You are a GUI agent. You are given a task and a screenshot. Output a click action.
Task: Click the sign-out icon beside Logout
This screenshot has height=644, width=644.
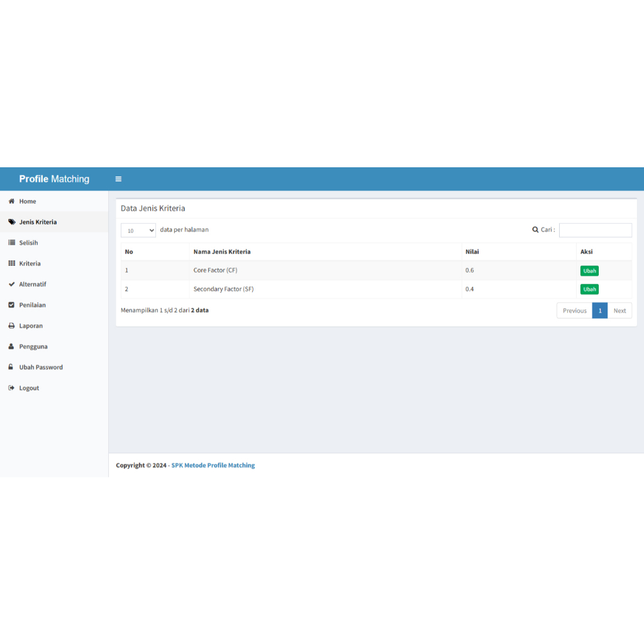point(11,387)
